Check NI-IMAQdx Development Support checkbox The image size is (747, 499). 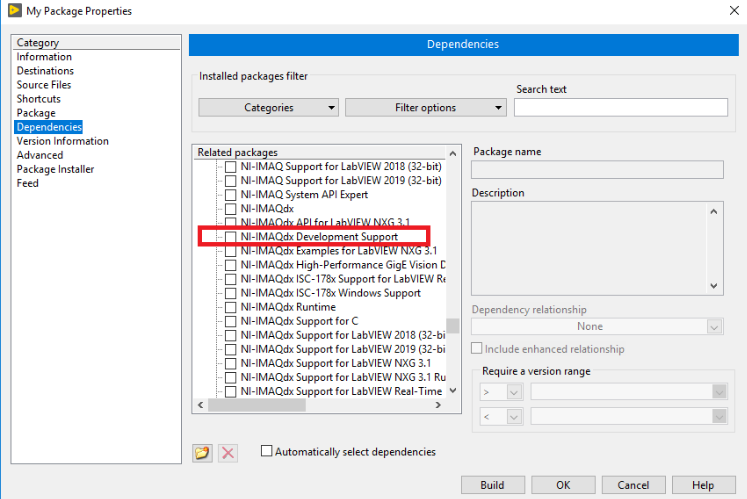231,237
